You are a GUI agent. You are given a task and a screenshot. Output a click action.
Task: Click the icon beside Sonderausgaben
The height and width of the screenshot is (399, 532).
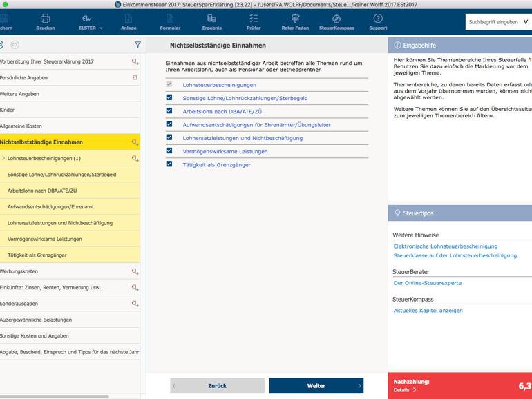click(x=135, y=304)
